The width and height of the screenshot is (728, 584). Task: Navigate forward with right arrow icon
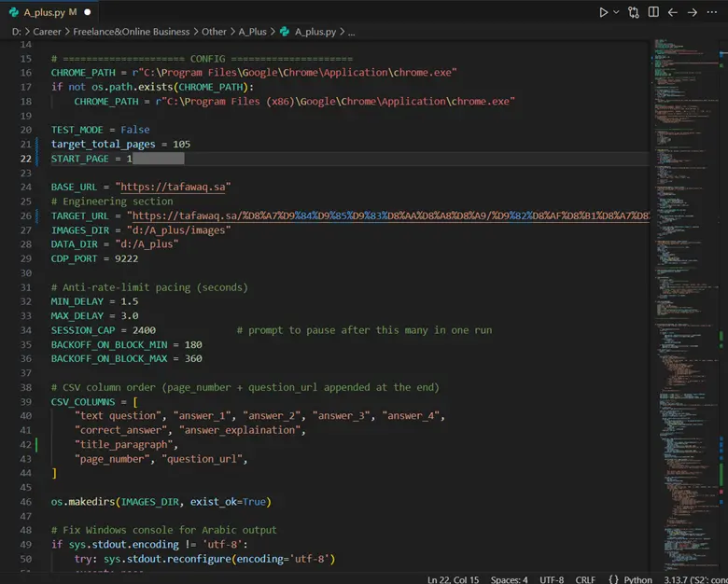693,12
